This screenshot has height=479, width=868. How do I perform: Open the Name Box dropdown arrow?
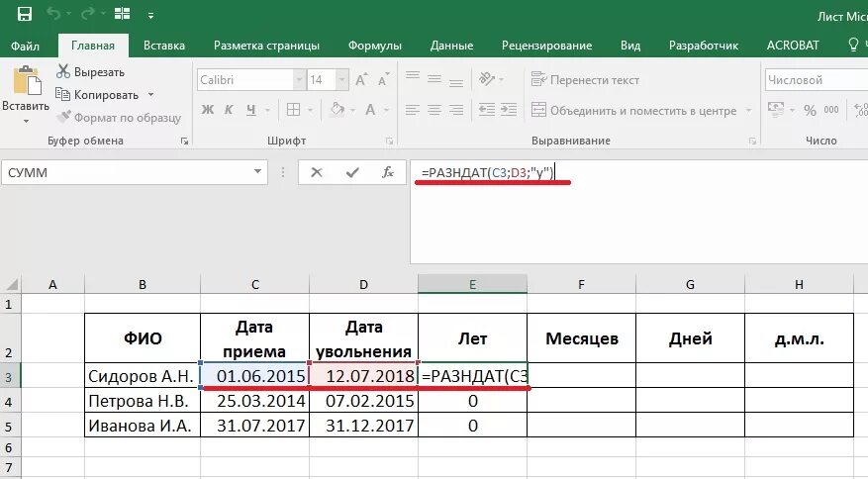tap(257, 171)
